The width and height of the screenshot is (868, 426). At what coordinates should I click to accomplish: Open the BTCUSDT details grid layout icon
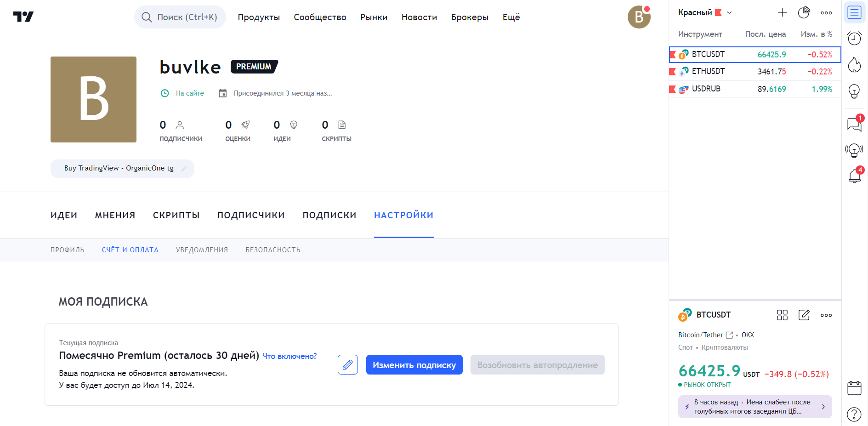coord(782,315)
